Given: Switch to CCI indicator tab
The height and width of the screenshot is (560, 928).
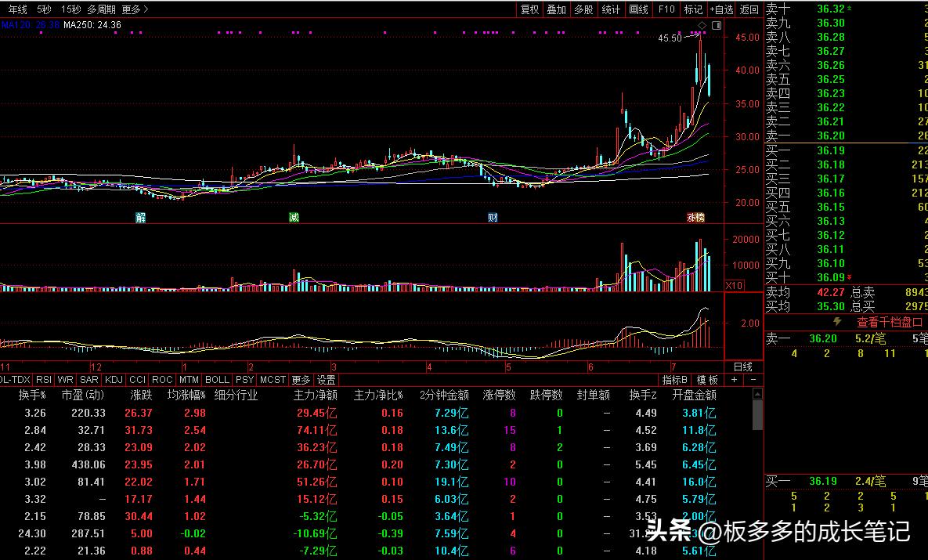Looking at the screenshot, I should coord(137,379).
